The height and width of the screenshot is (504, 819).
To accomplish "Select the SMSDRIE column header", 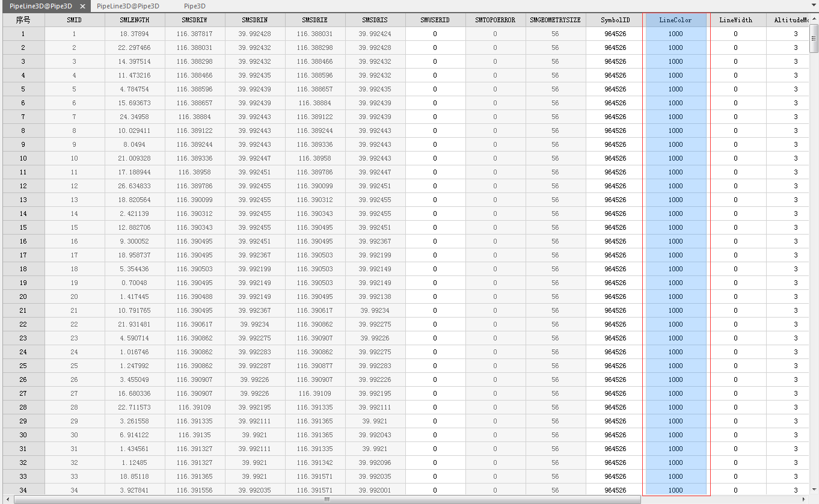I will (315, 20).
